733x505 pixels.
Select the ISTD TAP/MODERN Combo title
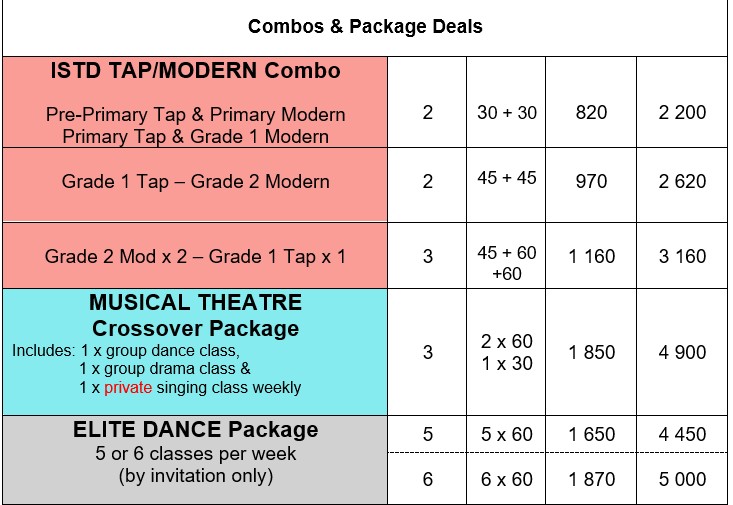(195, 71)
